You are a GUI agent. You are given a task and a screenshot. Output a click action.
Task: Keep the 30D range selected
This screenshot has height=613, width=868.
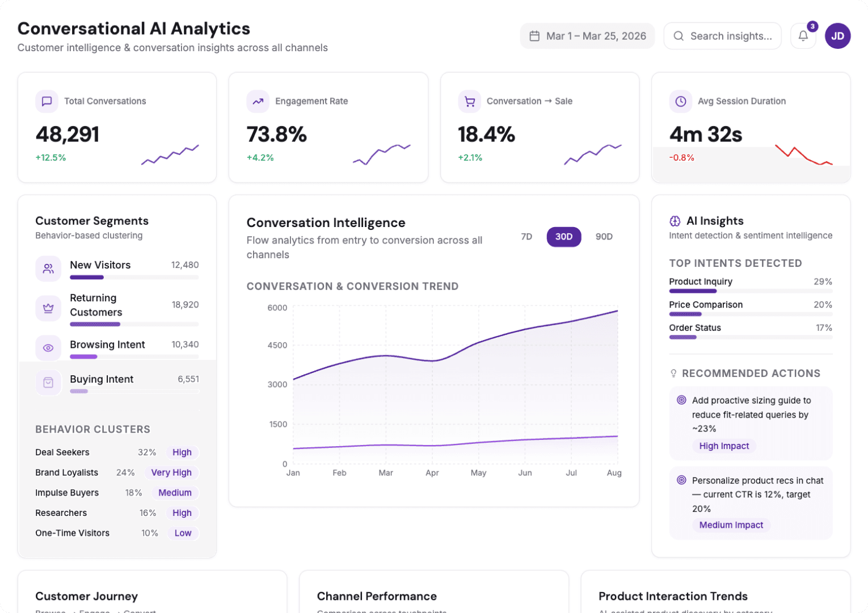[x=563, y=237]
